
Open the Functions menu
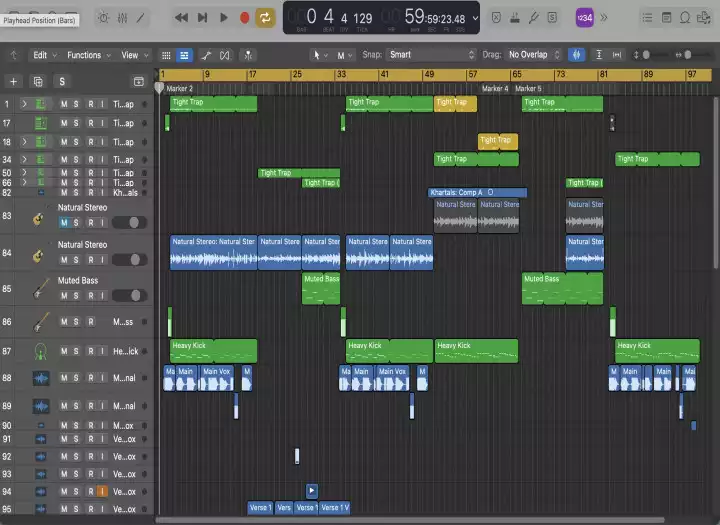[x=89, y=55]
